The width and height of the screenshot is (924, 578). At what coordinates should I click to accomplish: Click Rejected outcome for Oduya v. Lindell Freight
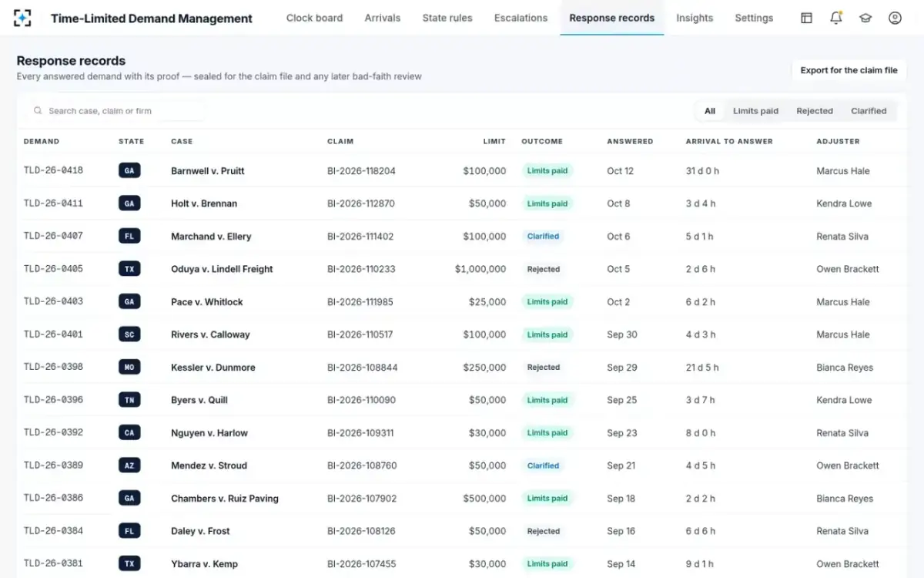pyautogui.click(x=544, y=269)
